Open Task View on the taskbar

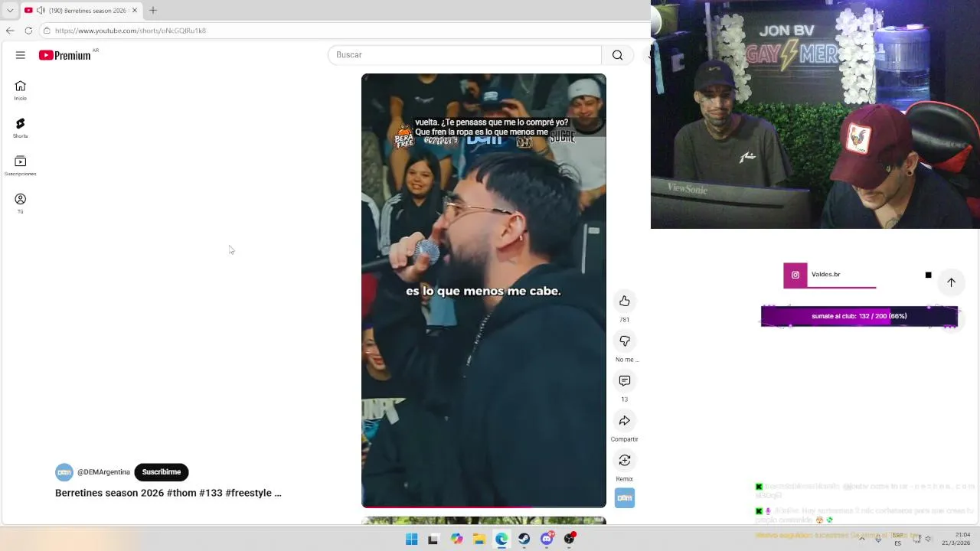433,539
